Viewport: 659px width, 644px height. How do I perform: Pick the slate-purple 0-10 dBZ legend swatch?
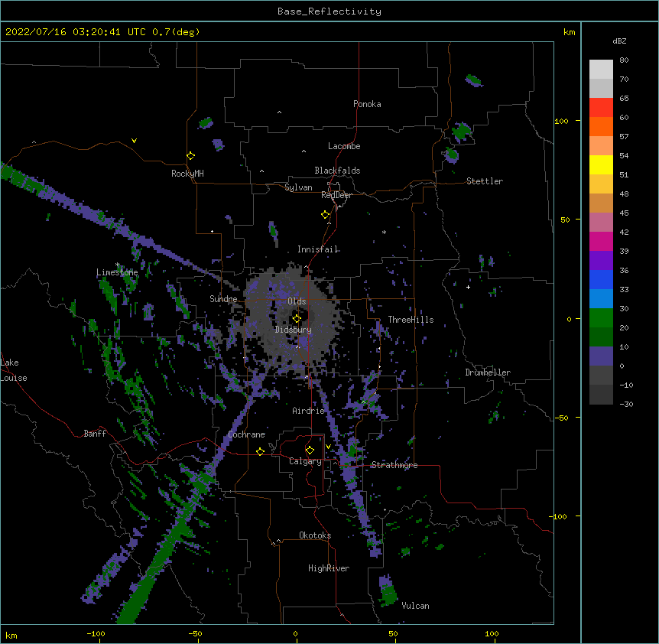pos(601,356)
